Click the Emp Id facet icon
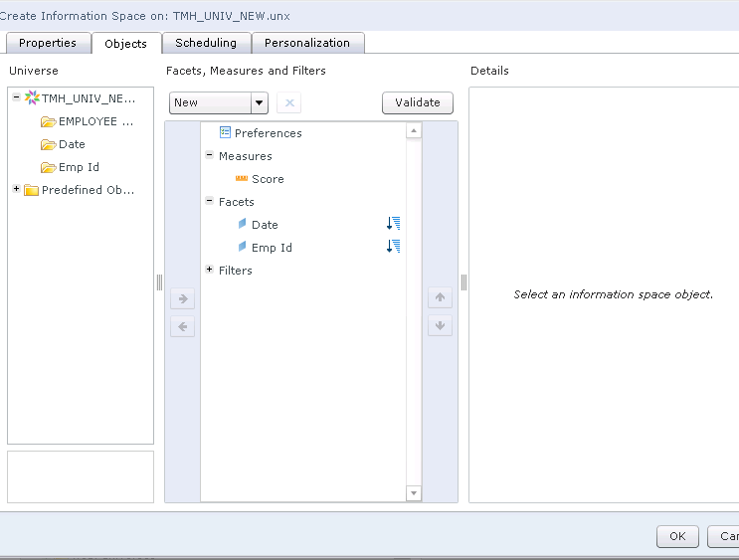Image resolution: width=739 pixels, height=560 pixels. pyautogui.click(x=243, y=246)
